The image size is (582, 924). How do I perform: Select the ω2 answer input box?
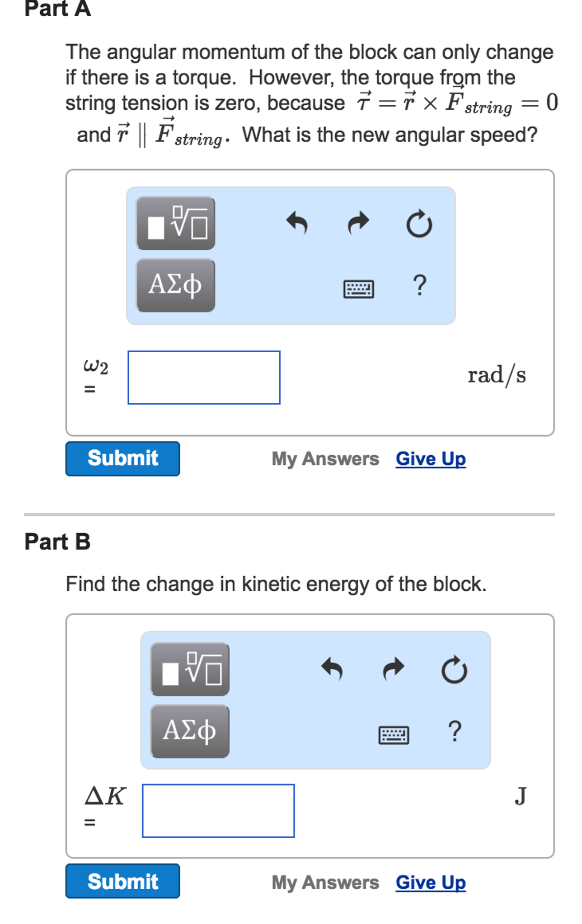coord(203,378)
